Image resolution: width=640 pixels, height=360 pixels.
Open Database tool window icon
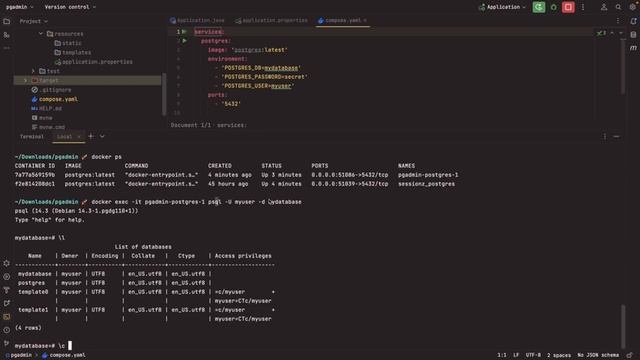coord(633,35)
